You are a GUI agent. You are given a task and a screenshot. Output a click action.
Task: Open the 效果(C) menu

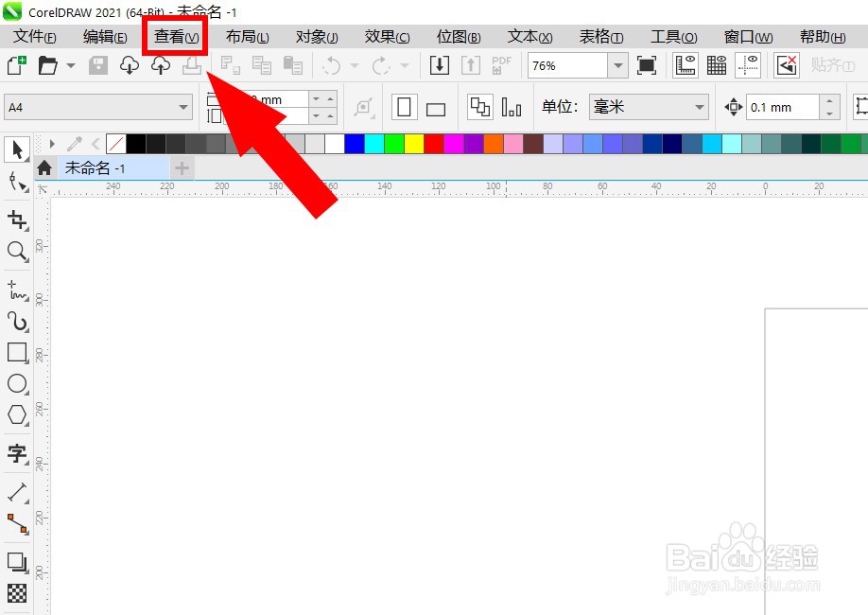[388, 37]
